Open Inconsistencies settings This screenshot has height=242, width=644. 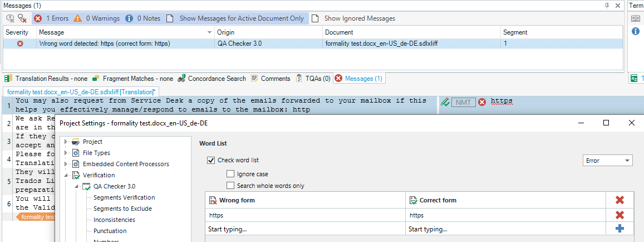tap(114, 220)
